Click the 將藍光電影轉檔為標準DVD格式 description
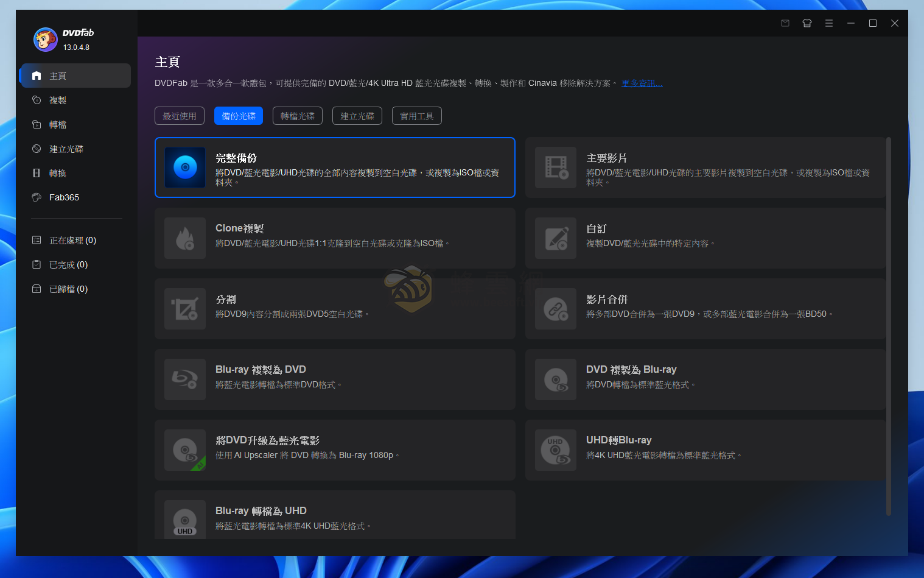 tap(279, 385)
